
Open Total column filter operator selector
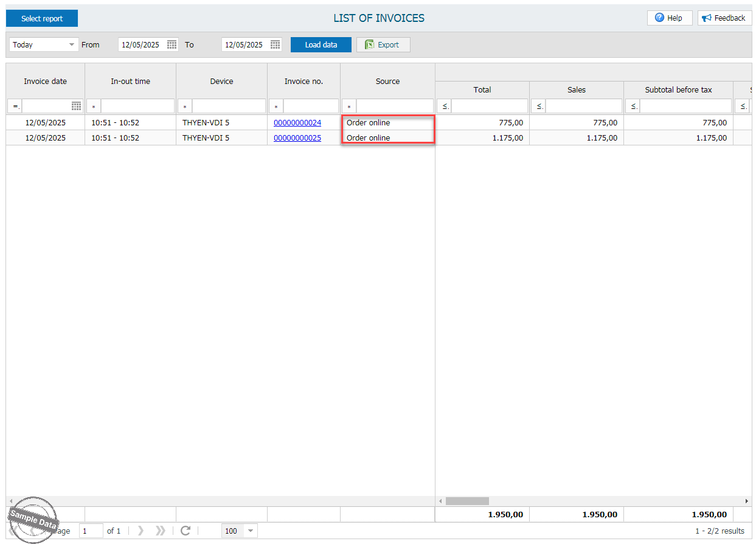click(445, 106)
